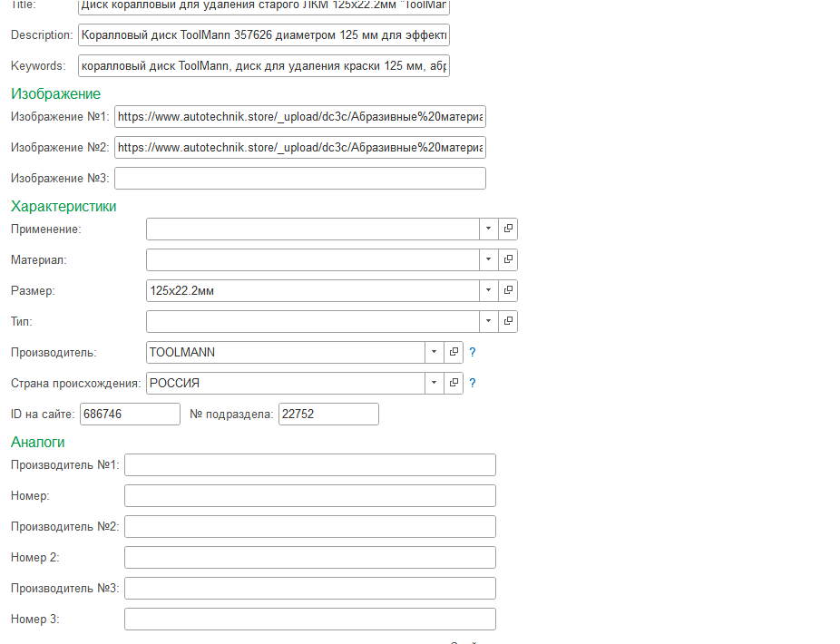
Task: Open the Производитель dropdown arrow
Action: point(435,353)
